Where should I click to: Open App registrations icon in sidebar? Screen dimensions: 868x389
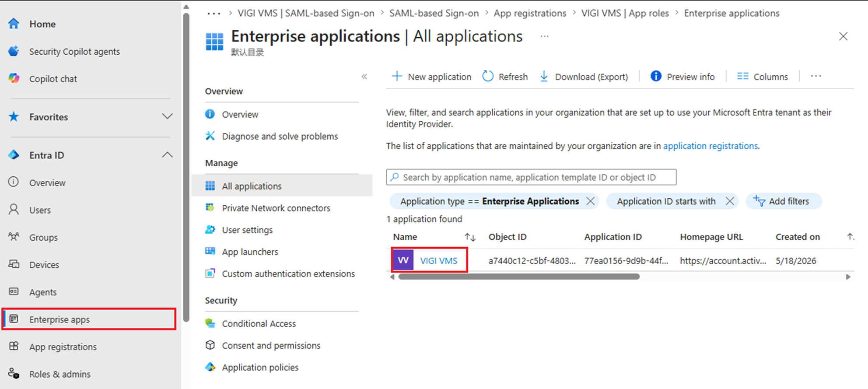pyautogui.click(x=14, y=346)
